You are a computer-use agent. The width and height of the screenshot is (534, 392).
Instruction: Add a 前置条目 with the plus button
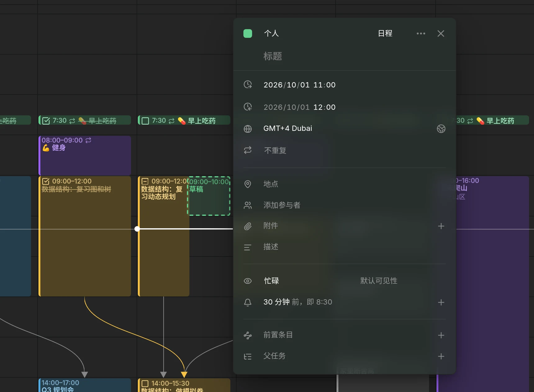coord(441,336)
